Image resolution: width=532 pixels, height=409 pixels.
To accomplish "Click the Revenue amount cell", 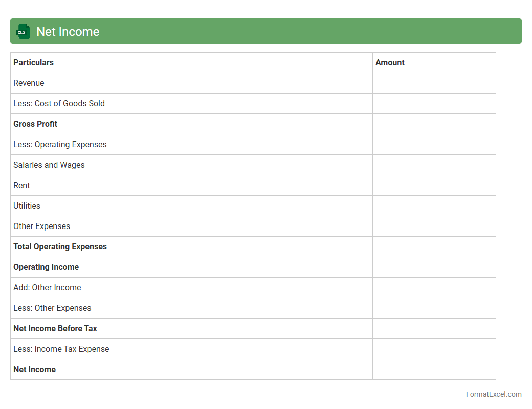I will tap(434, 83).
